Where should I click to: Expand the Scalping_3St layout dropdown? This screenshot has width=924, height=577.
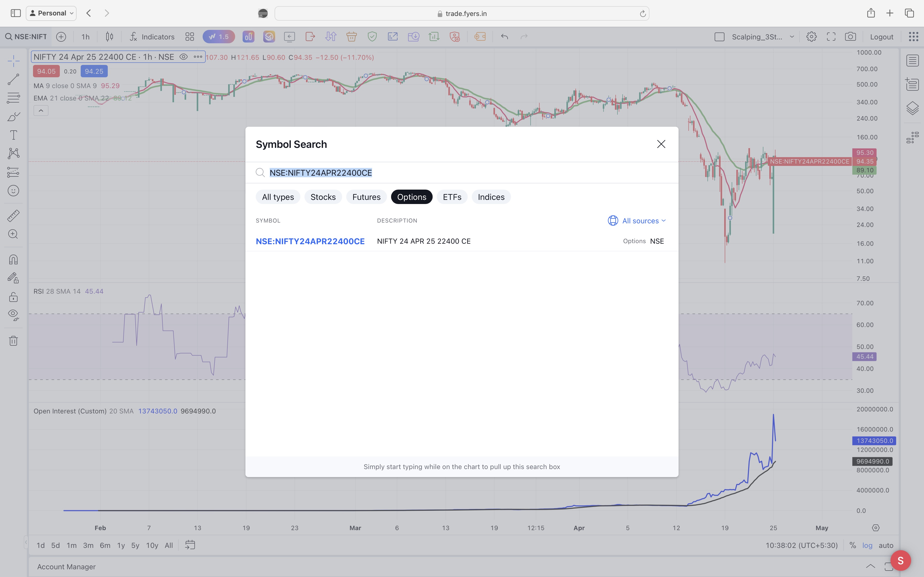[792, 37]
